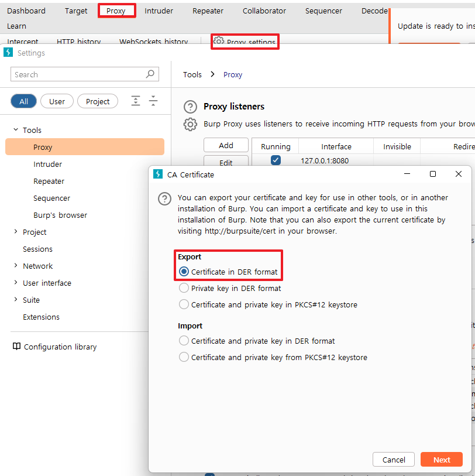Open the Intruder tab
The height and width of the screenshot is (476, 475).
[159, 11]
